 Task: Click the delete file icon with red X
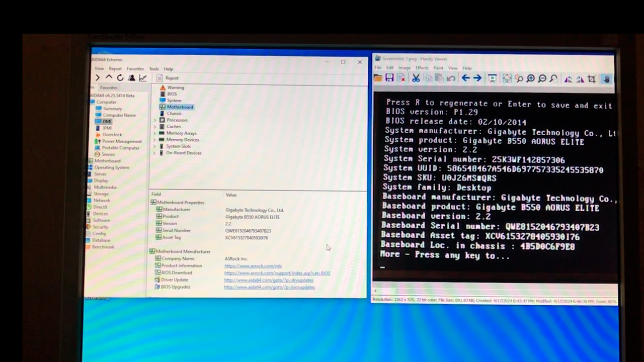tap(401, 78)
